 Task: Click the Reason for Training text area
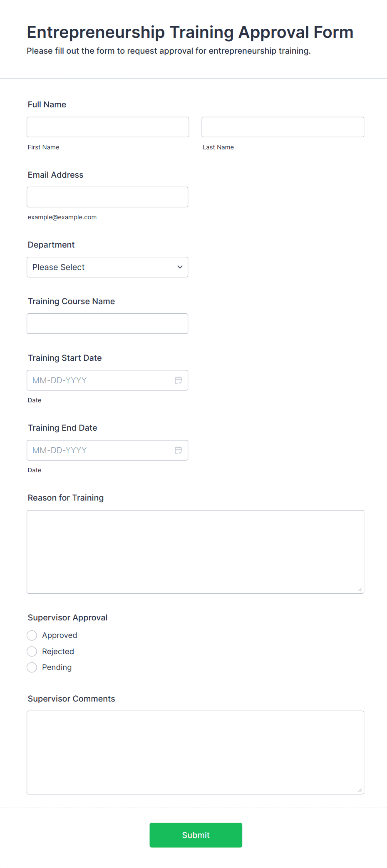(x=196, y=552)
